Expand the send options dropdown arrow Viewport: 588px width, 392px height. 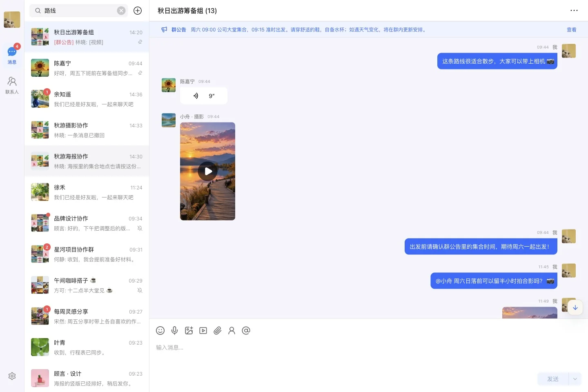(x=575, y=379)
